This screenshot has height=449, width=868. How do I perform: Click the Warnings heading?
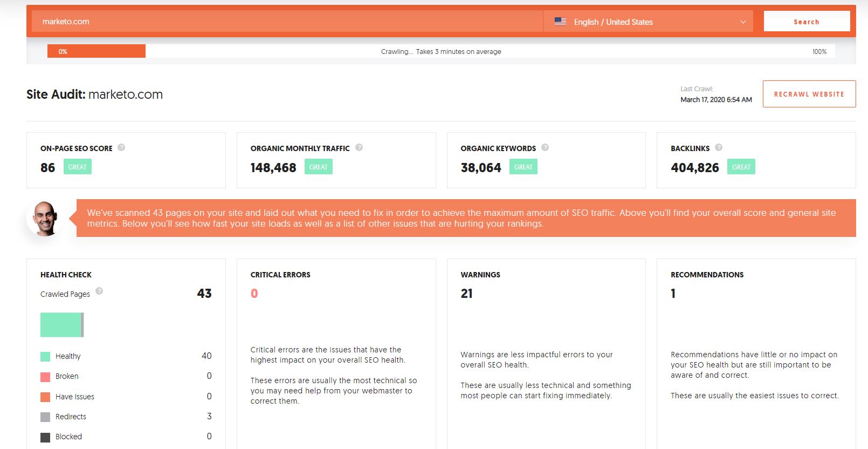[480, 275]
